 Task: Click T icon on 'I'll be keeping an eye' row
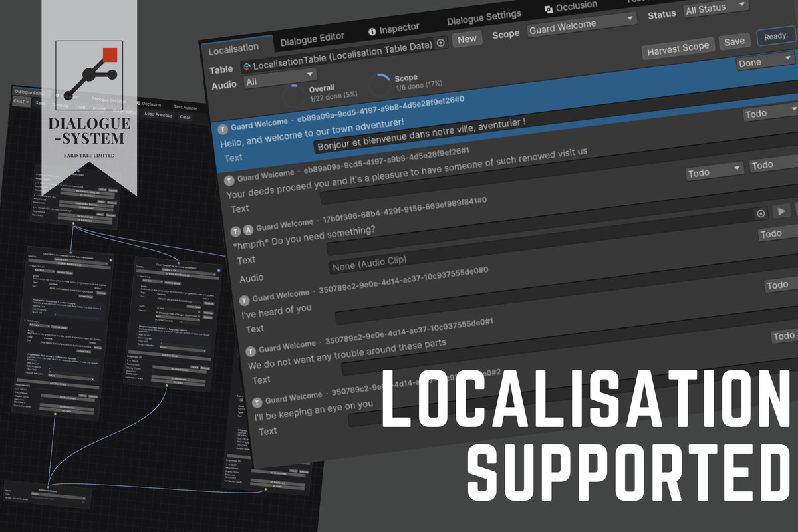click(x=257, y=402)
